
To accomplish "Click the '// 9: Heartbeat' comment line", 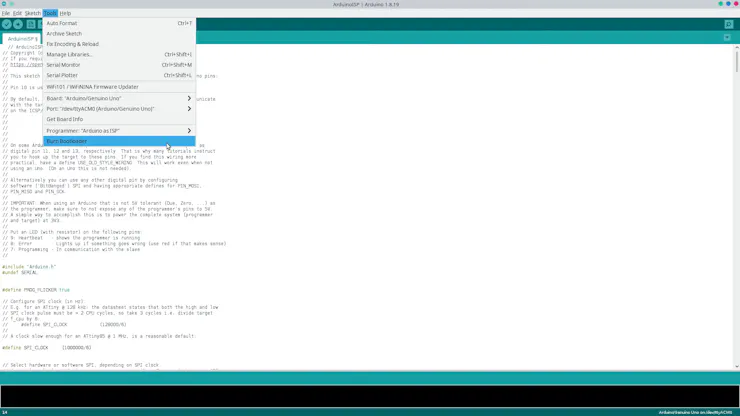I will pyautogui.click(x=71, y=238).
